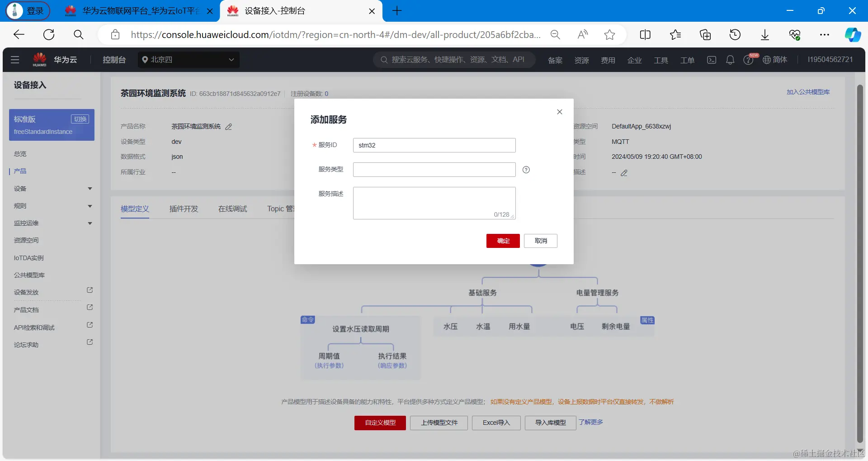Focus the 服务描述 text area
Viewport: 868px width, 461px height.
click(434, 203)
